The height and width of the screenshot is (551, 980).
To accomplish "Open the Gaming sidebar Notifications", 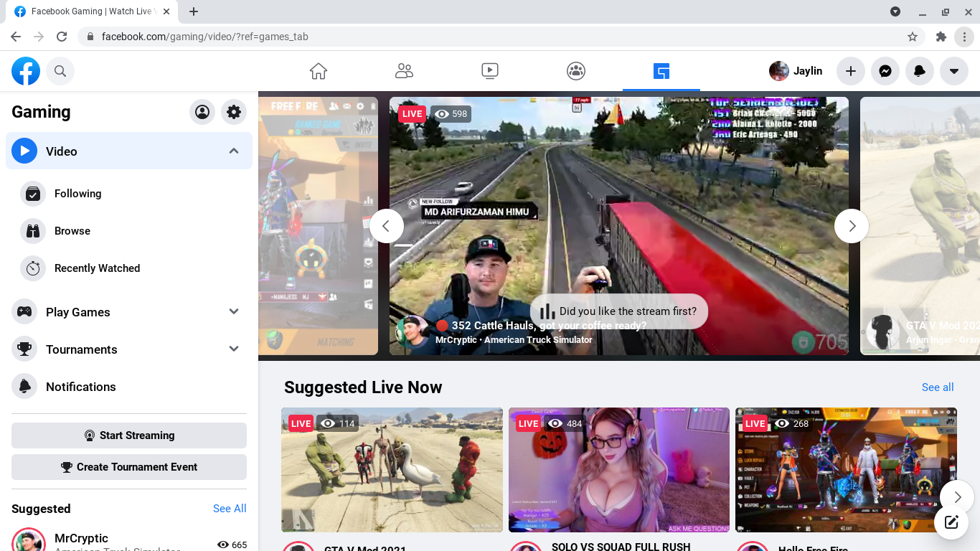I will tap(129, 387).
